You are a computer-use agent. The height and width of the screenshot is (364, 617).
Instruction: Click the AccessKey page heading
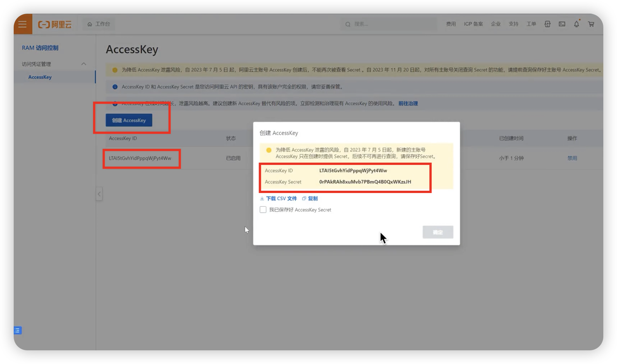click(x=132, y=49)
